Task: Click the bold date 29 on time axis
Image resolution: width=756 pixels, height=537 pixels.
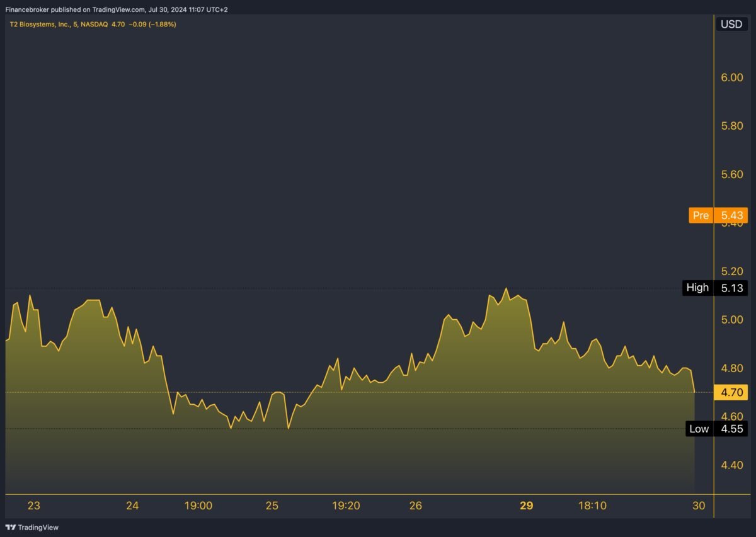Action: point(527,506)
